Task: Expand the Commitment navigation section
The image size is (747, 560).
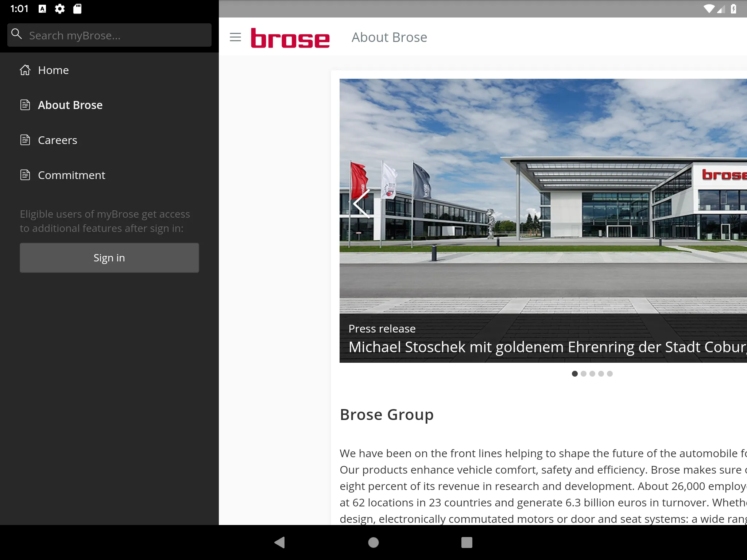Action: click(x=71, y=175)
